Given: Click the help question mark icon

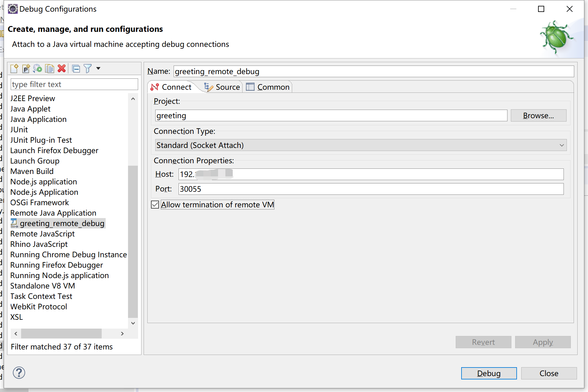Looking at the screenshot, I should tap(19, 373).
